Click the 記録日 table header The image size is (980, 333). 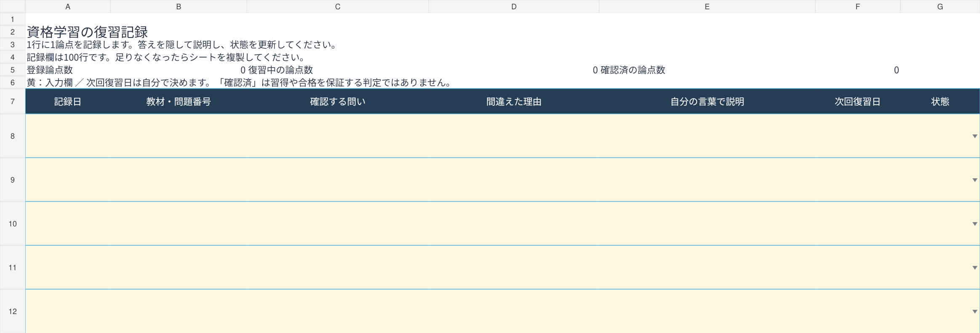[x=68, y=102]
